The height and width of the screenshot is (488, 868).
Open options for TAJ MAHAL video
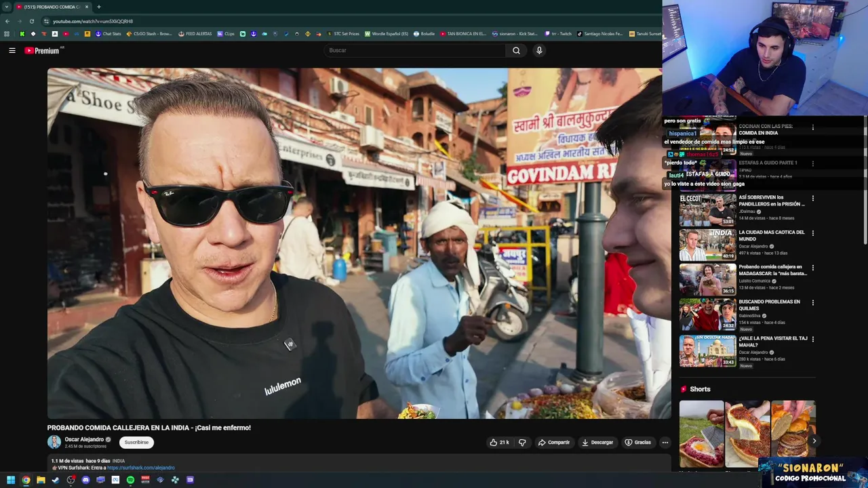tap(812, 339)
